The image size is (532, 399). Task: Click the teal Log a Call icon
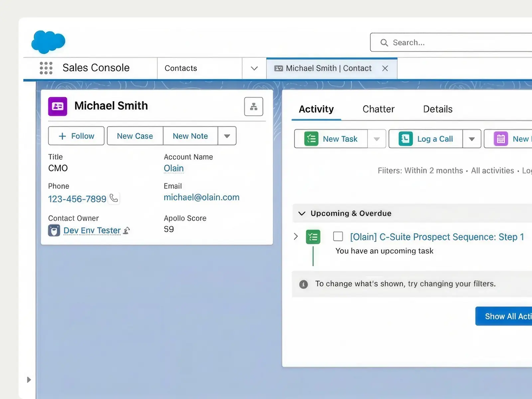[x=406, y=139]
